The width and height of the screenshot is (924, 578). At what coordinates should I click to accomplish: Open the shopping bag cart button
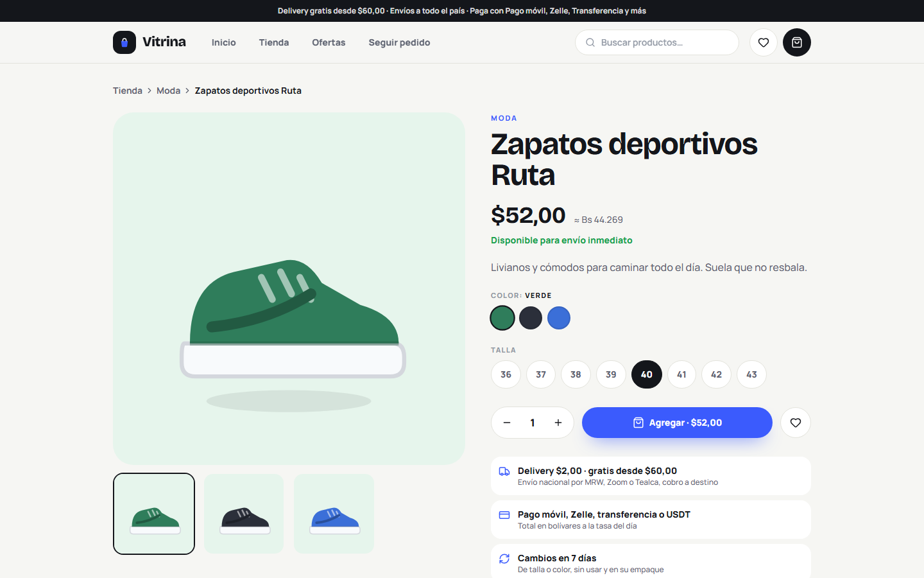(x=797, y=42)
